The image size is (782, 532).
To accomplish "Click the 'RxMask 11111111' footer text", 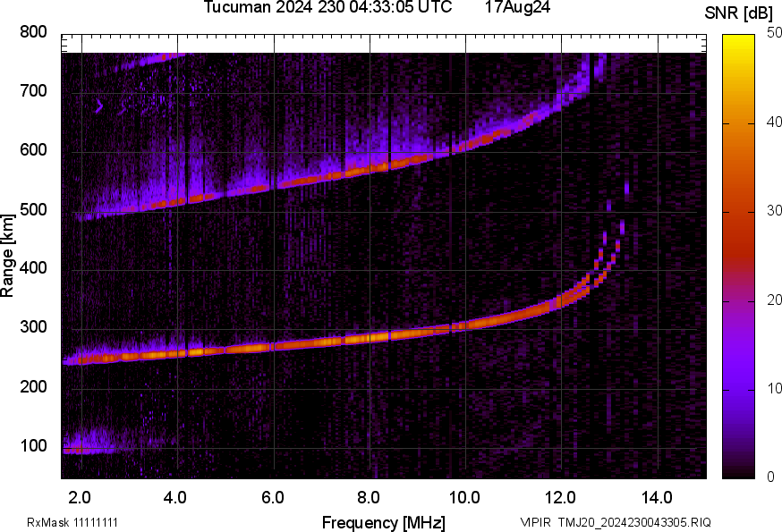I will (x=72, y=522).
